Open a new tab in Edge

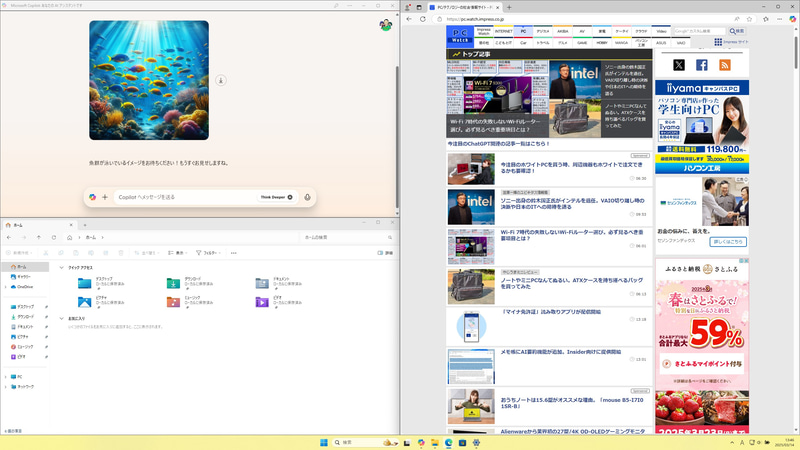(509, 7)
